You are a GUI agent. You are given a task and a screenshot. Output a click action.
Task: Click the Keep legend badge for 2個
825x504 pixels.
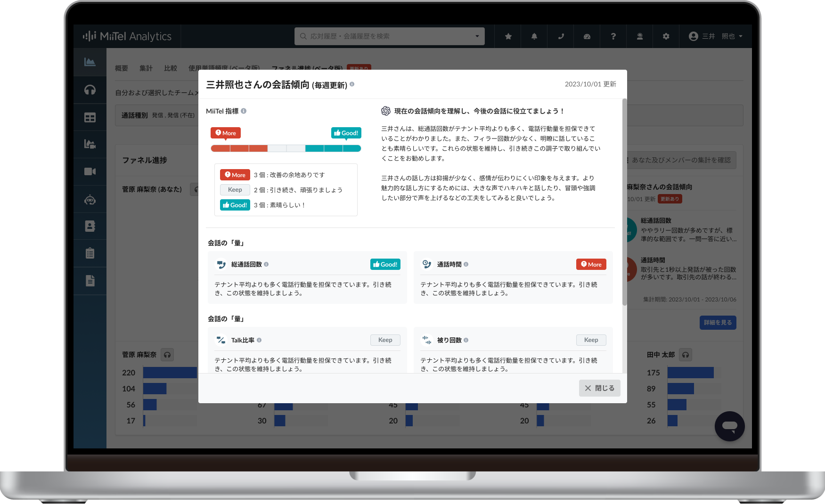(x=235, y=190)
